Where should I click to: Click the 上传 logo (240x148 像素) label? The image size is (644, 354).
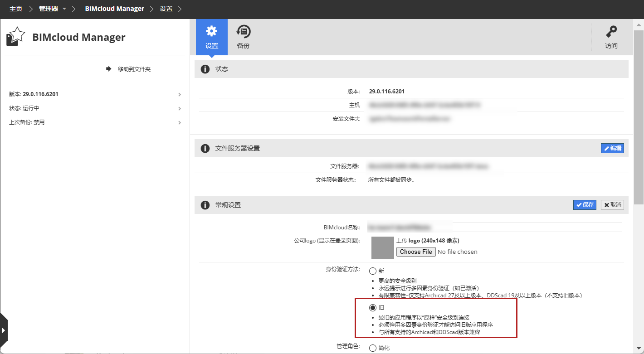click(428, 241)
